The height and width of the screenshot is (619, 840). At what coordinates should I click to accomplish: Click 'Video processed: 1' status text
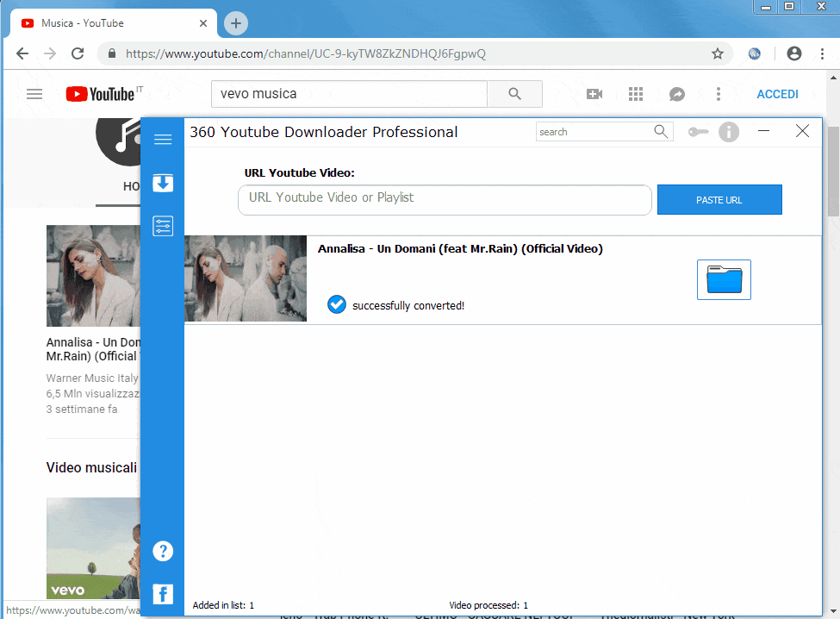pyautogui.click(x=488, y=605)
